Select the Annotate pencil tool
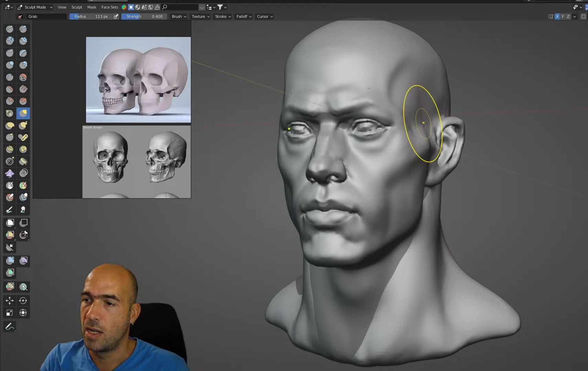Screen dimensions: 588x371 click(10, 327)
